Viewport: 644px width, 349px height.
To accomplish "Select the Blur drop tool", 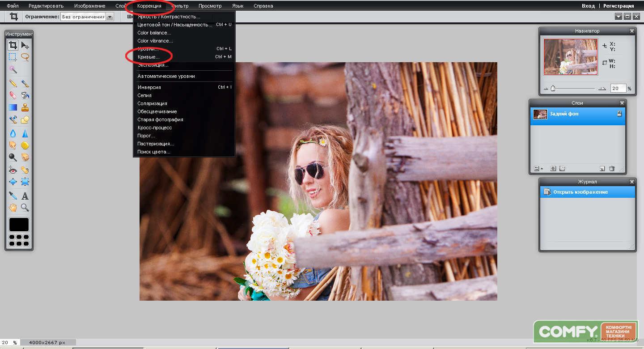I will (13, 133).
